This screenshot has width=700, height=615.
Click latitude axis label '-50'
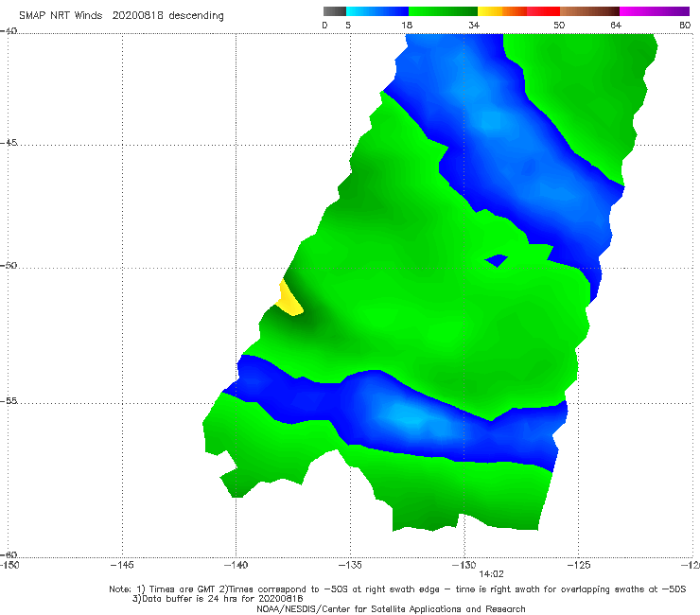click(x=9, y=265)
